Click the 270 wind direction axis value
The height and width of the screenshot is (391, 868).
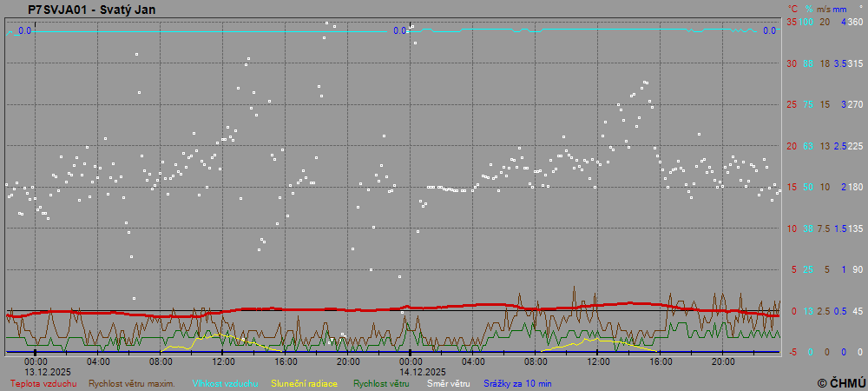[x=855, y=104]
